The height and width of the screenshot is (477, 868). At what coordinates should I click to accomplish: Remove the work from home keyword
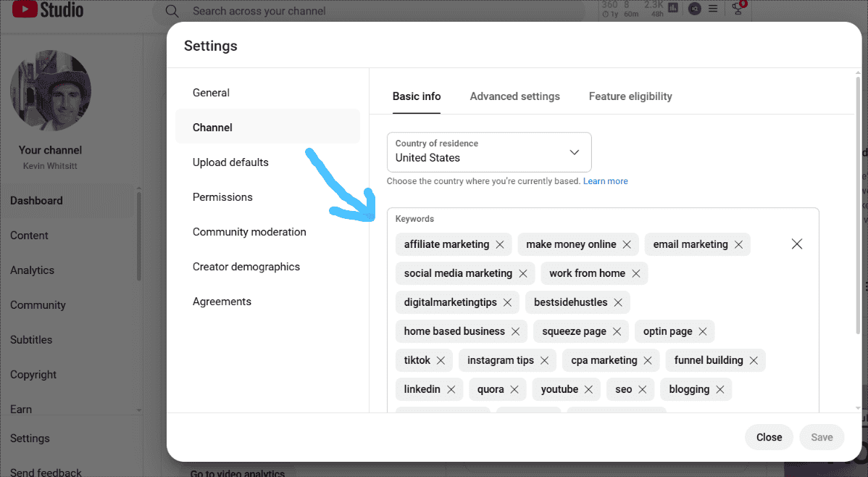[636, 273]
